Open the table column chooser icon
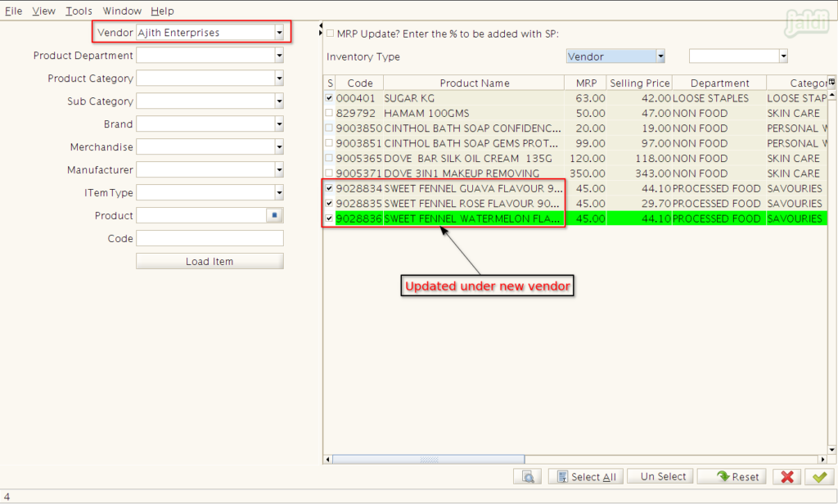Image resolution: width=838 pixels, height=504 pixels. pyautogui.click(x=831, y=81)
